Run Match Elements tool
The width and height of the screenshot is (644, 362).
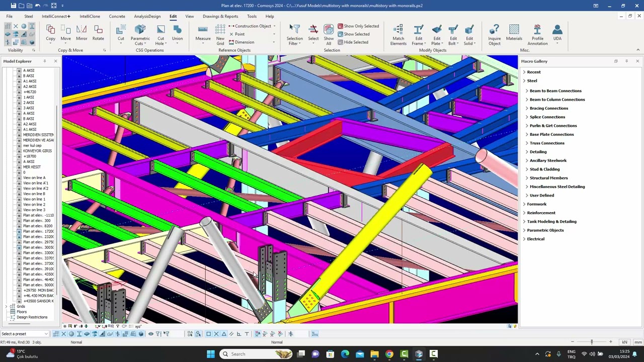pyautogui.click(x=398, y=35)
